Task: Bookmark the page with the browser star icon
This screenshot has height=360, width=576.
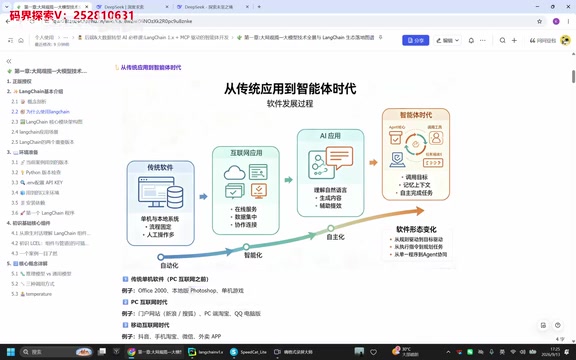Action: click(539, 21)
